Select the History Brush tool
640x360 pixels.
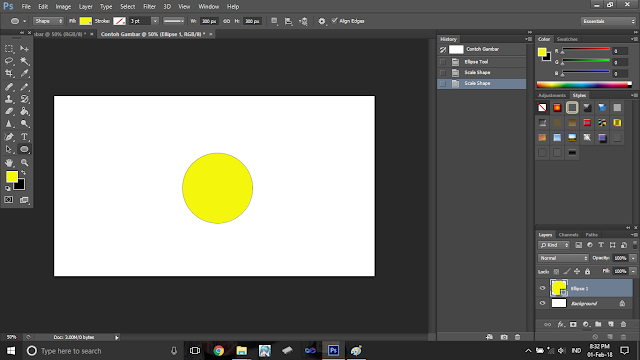coord(24,99)
